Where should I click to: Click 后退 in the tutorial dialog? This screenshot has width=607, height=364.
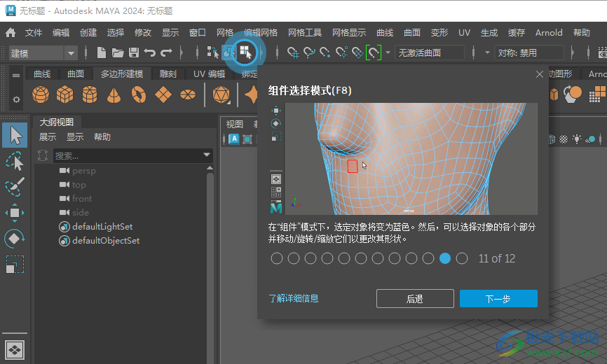pyautogui.click(x=415, y=299)
